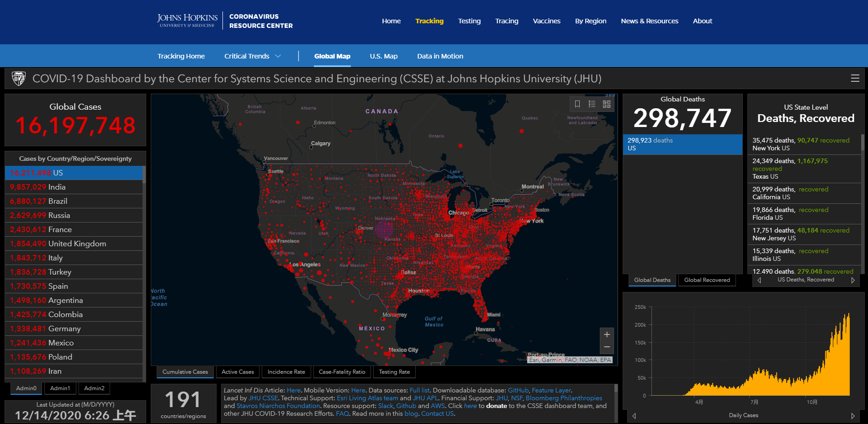The height and width of the screenshot is (424, 868).
Task: Go to next US state panel arrow
Action: (852, 280)
